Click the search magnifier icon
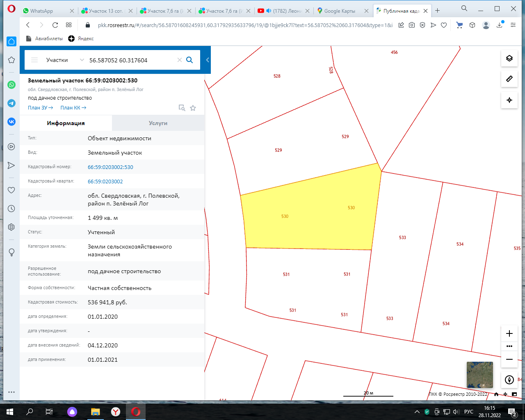The width and height of the screenshot is (525, 420). point(189,60)
